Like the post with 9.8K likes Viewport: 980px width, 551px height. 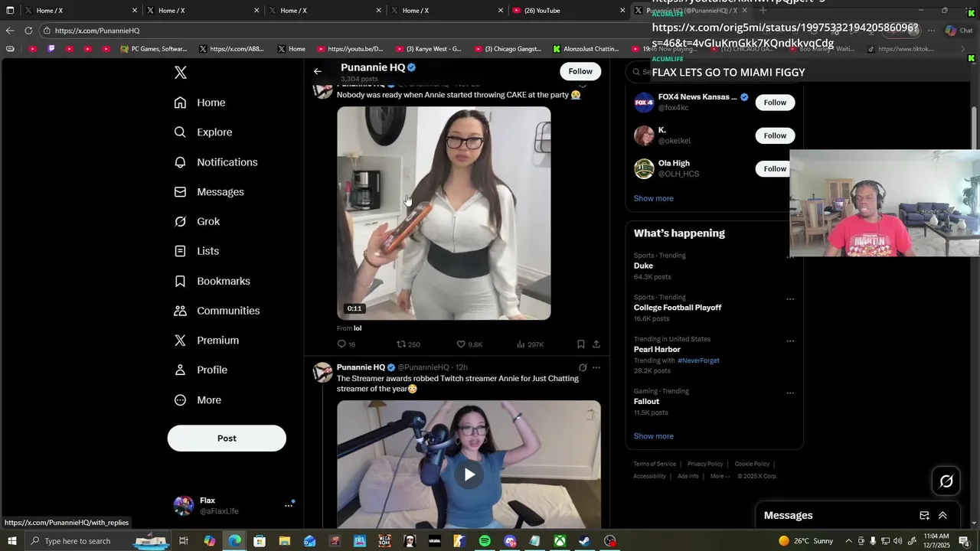(x=469, y=344)
